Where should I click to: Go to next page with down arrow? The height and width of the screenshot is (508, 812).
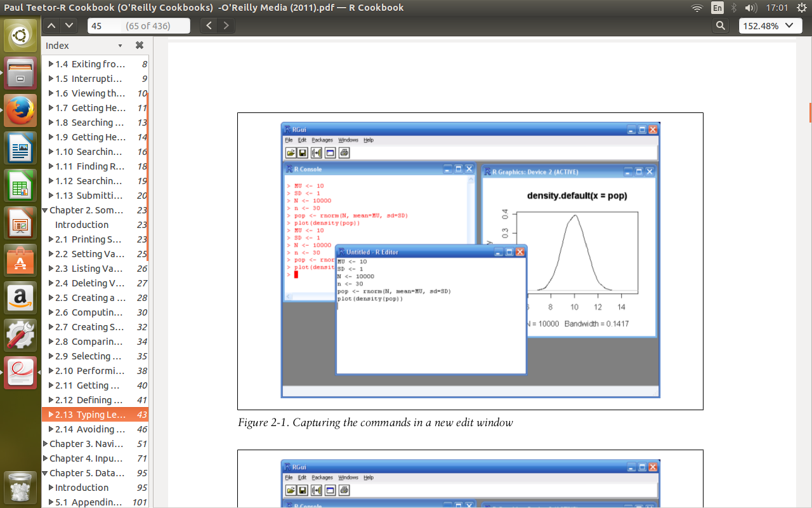click(69, 25)
